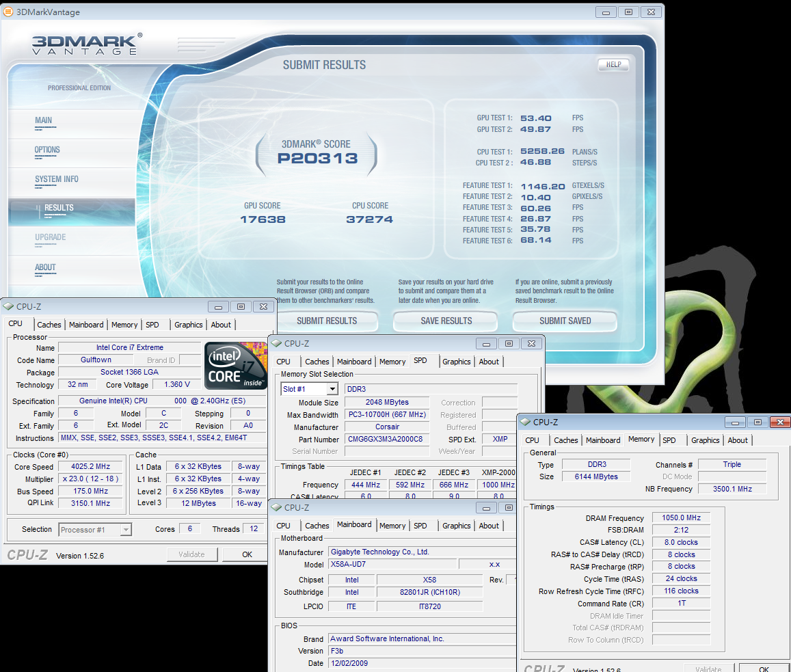
Task: Open the Slot #1 memory slot dropdown
Action: tap(332, 389)
